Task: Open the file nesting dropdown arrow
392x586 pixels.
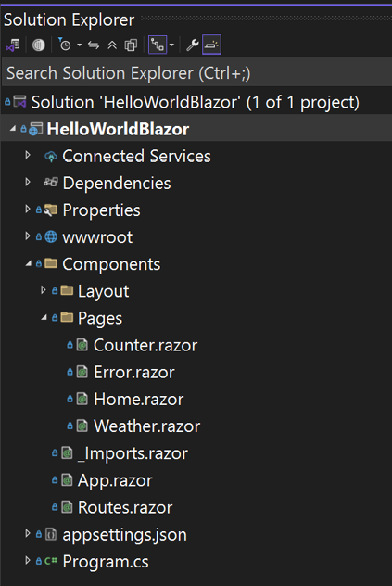Action: pos(171,45)
